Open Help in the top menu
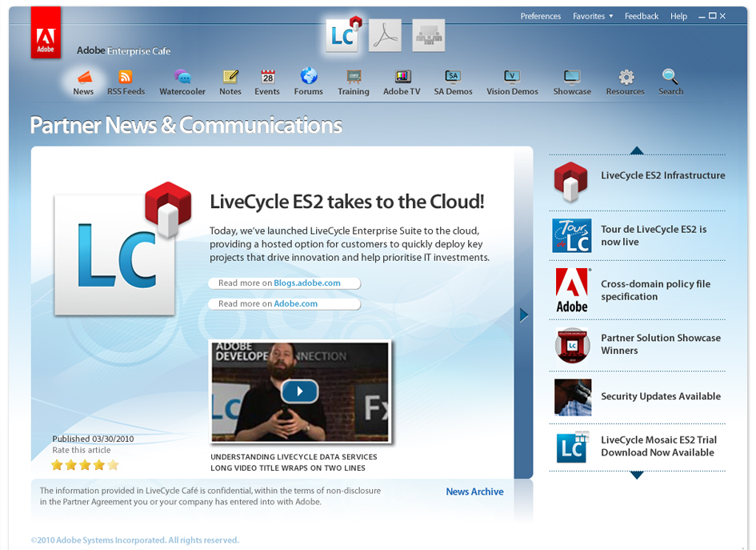The width and height of the screenshot is (756, 550). 678,16
